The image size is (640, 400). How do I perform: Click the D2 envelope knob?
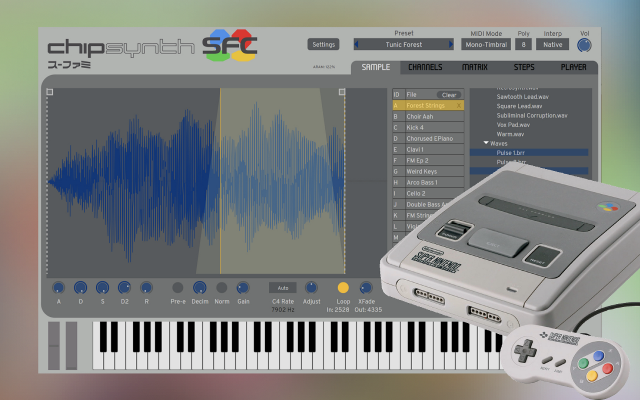pyautogui.click(x=124, y=288)
